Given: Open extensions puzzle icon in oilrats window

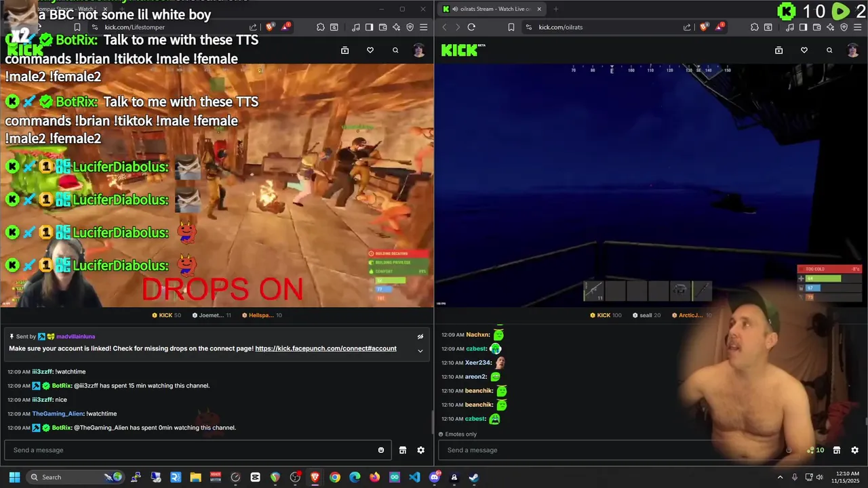Looking at the screenshot, I should [x=754, y=27].
